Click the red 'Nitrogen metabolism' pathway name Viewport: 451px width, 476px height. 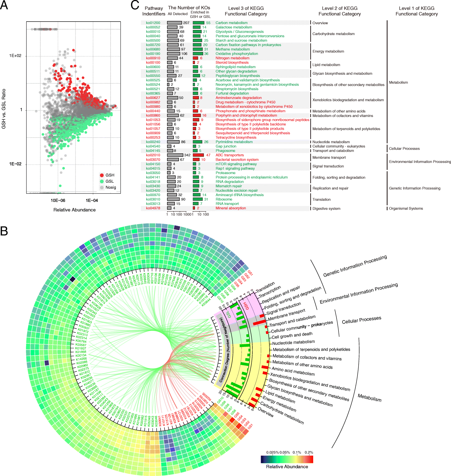(x=232, y=58)
